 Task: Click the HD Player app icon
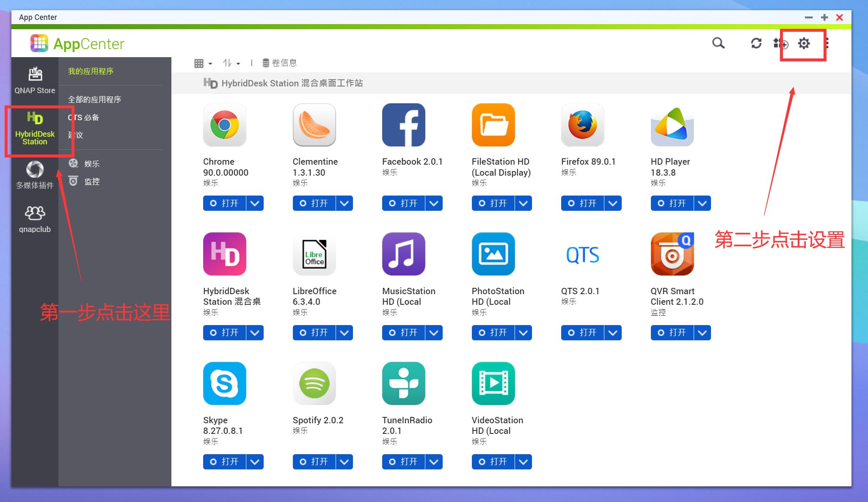pyautogui.click(x=672, y=125)
